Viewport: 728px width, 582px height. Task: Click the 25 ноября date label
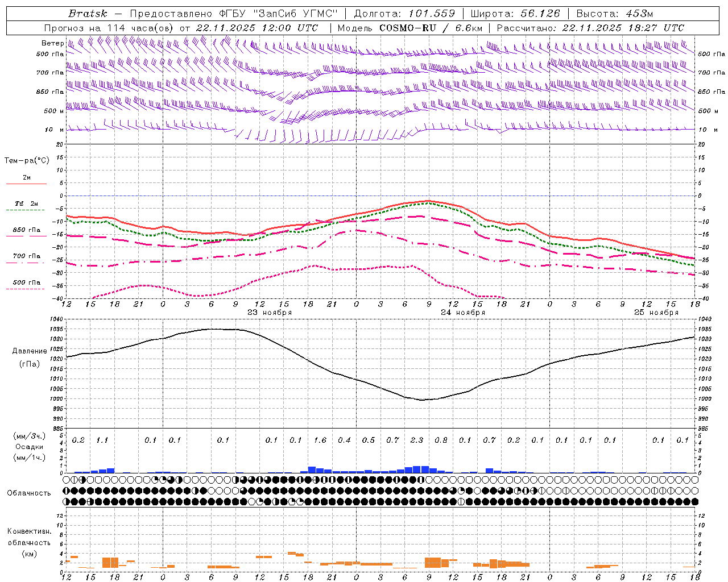(x=656, y=313)
